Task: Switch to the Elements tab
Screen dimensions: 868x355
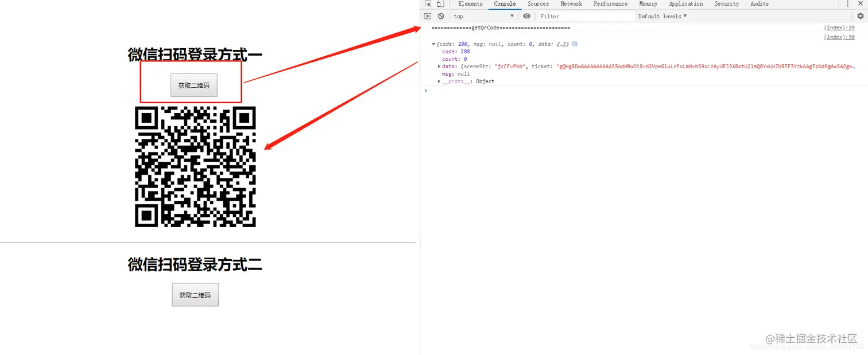Action: pyautogui.click(x=470, y=4)
